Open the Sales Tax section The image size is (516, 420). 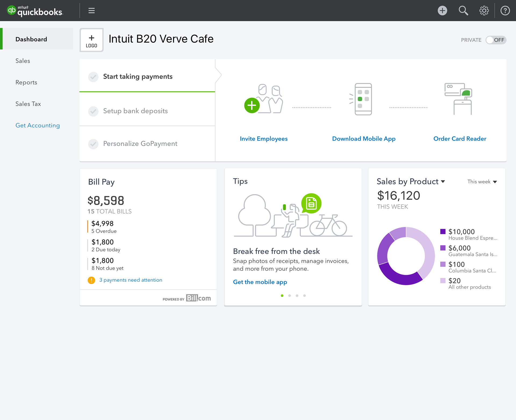28,104
